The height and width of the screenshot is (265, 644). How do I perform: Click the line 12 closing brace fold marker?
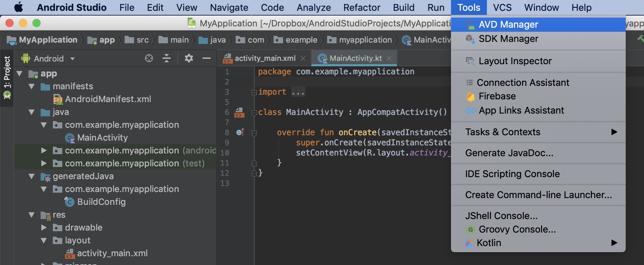[x=254, y=173]
